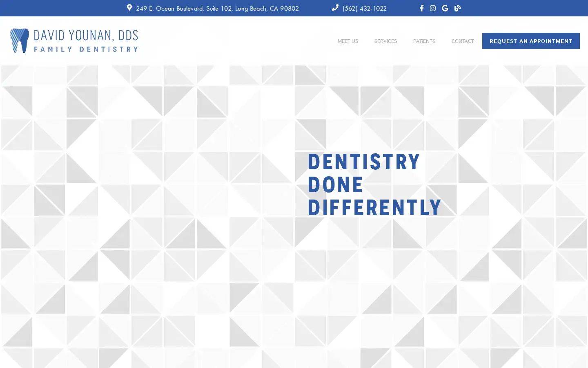This screenshot has height=368, width=588.
Task: Go to the Contact page
Action: 463,41
